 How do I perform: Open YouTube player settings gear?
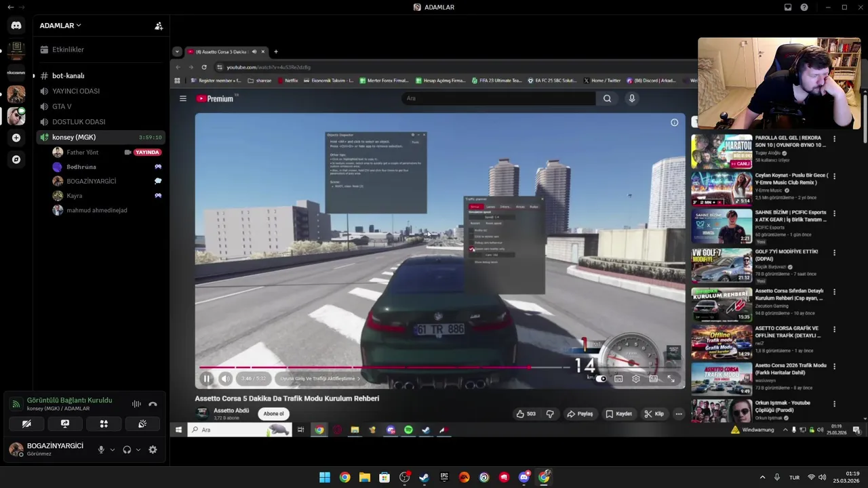(x=636, y=379)
